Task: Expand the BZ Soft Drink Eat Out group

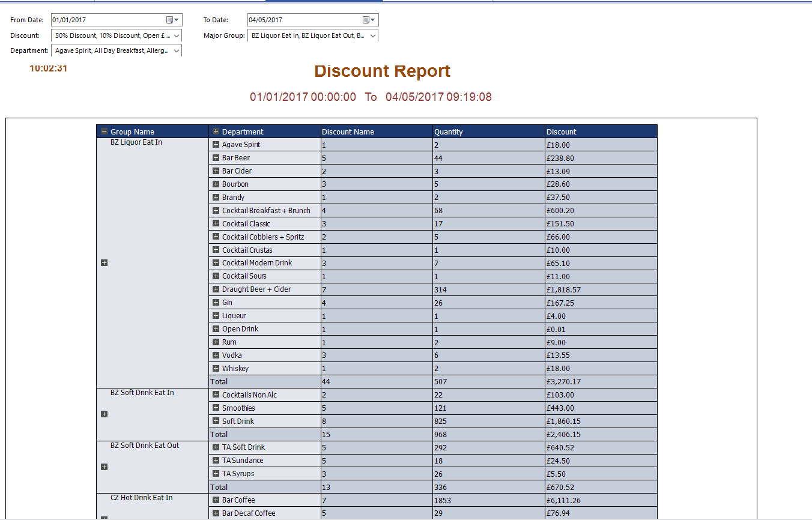Action: click(x=104, y=467)
